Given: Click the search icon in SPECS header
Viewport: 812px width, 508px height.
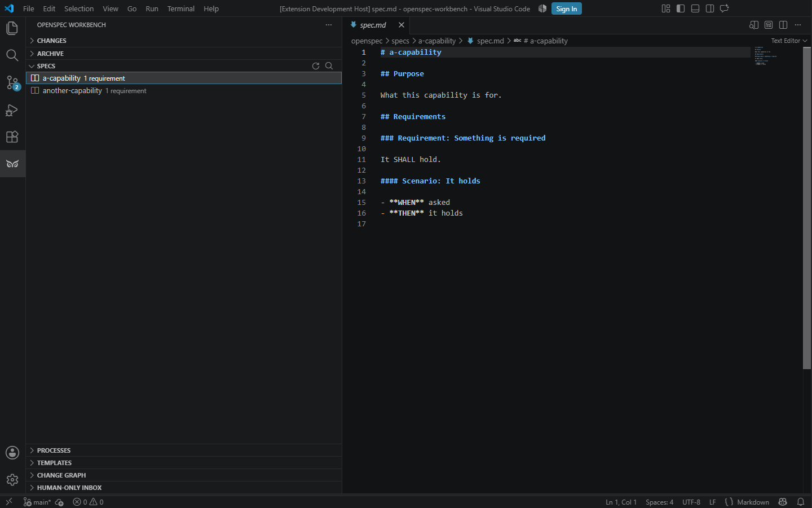Looking at the screenshot, I should tap(329, 66).
